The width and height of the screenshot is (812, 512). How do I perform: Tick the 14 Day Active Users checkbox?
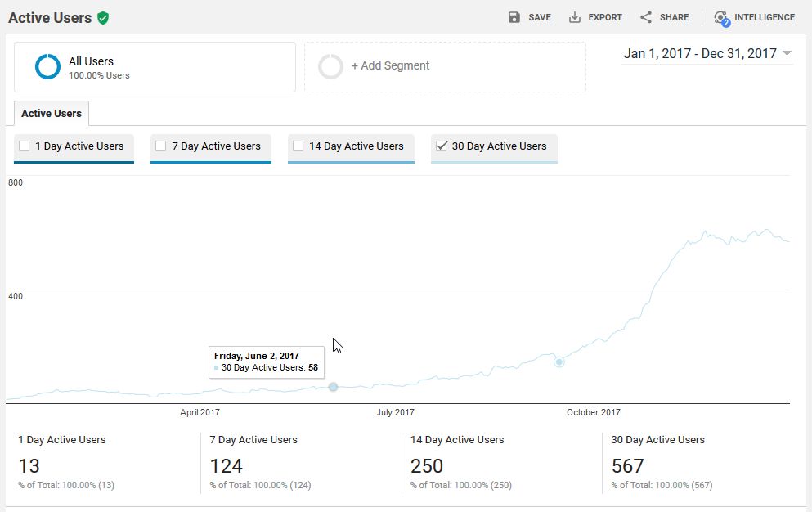click(298, 146)
